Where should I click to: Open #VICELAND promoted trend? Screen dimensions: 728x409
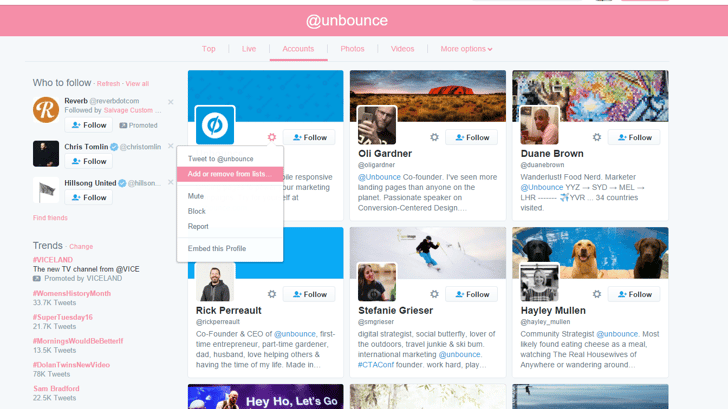pyautogui.click(x=52, y=260)
